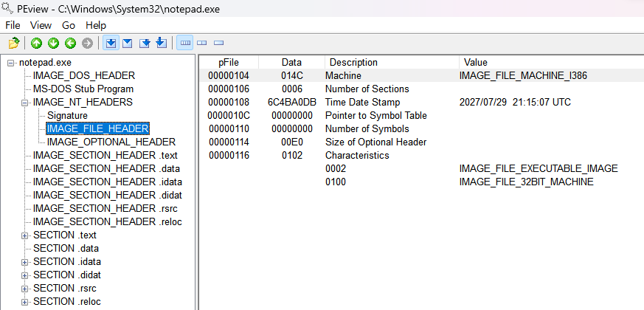
Task: Select the SECTION .text tree label
Action: point(65,235)
